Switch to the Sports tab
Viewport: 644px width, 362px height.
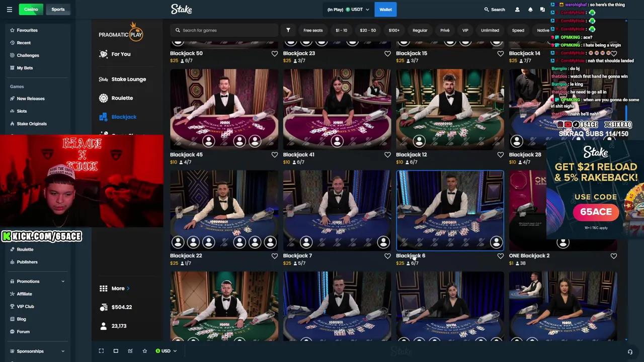click(x=58, y=10)
